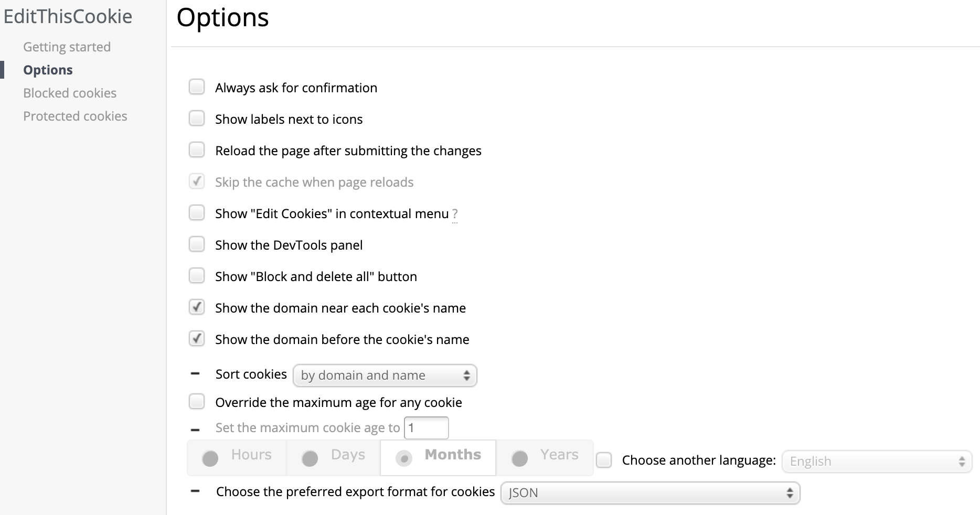Screen dimensions: 980x515
Task: Disable 'Show the domain near each cookie's name'
Action: [x=197, y=307]
